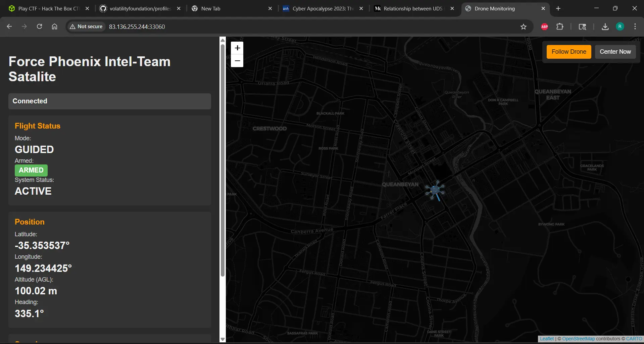Image resolution: width=644 pixels, height=344 pixels.
Task: Click the panel scrollbar down arrow
Action: (222, 340)
